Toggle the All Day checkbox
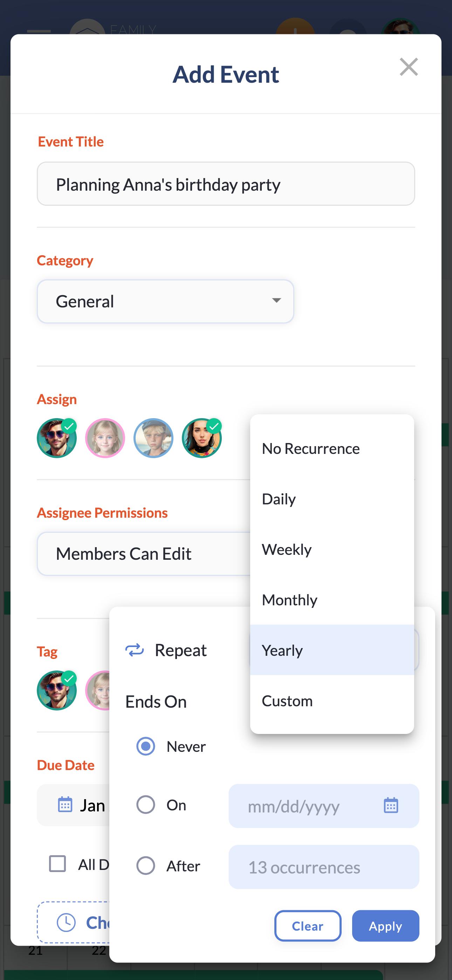The height and width of the screenshot is (980, 452). point(57,864)
